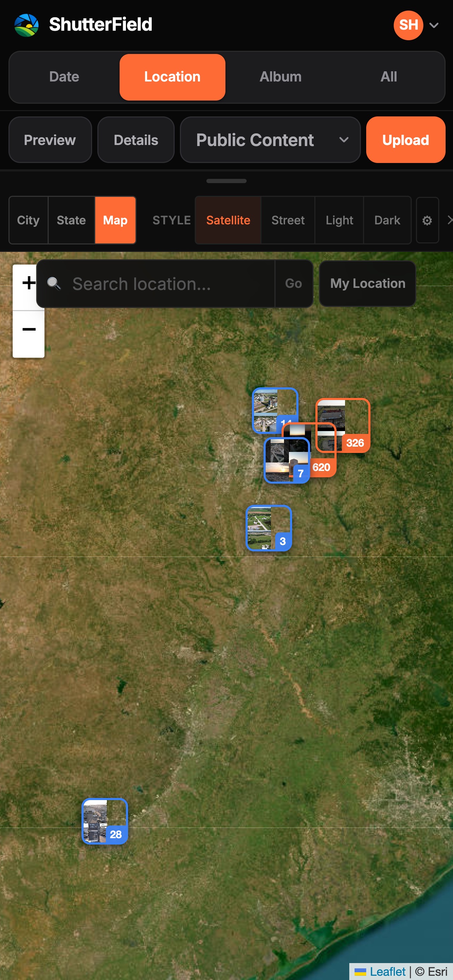Group locations by State
Image resolution: width=453 pixels, height=980 pixels.
click(x=71, y=220)
